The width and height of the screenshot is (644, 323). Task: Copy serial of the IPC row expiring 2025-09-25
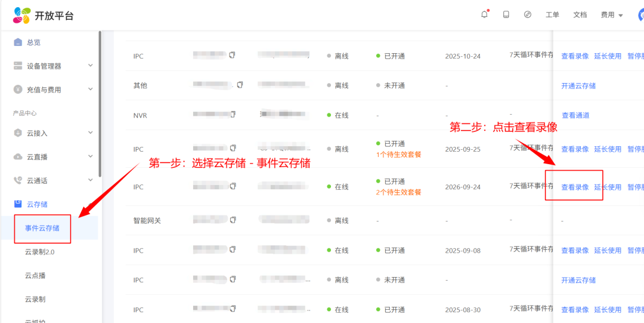click(233, 147)
